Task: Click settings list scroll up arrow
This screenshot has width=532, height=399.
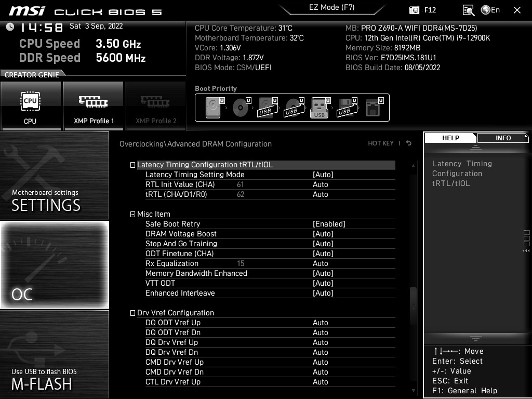Action: [x=413, y=166]
